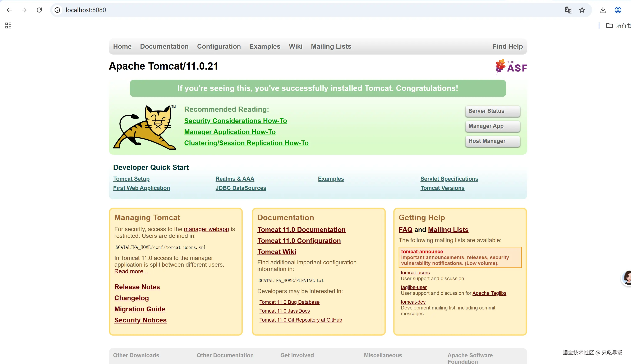This screenshot has width=631, height=364.
Task: Open the tomcat-announce mailing list link
Action: pos(422,252)
